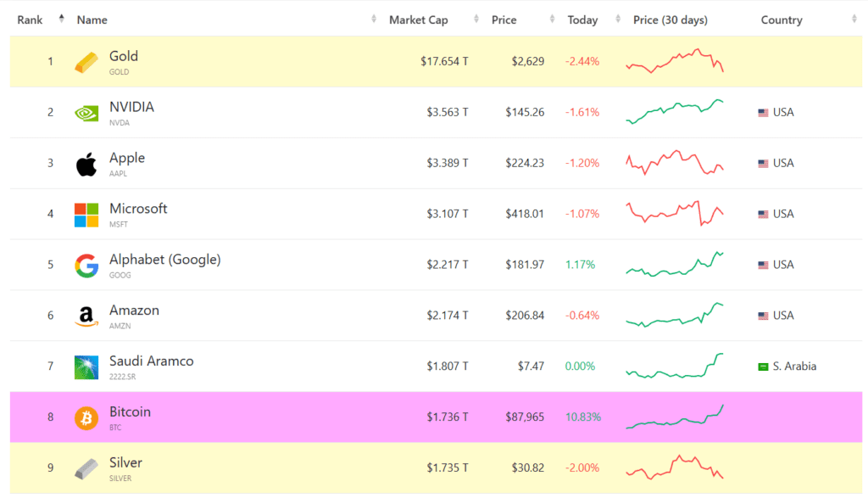868x498 pixels.
Task: View Alphabet 30-day price chart
Action: click(675, 264)
